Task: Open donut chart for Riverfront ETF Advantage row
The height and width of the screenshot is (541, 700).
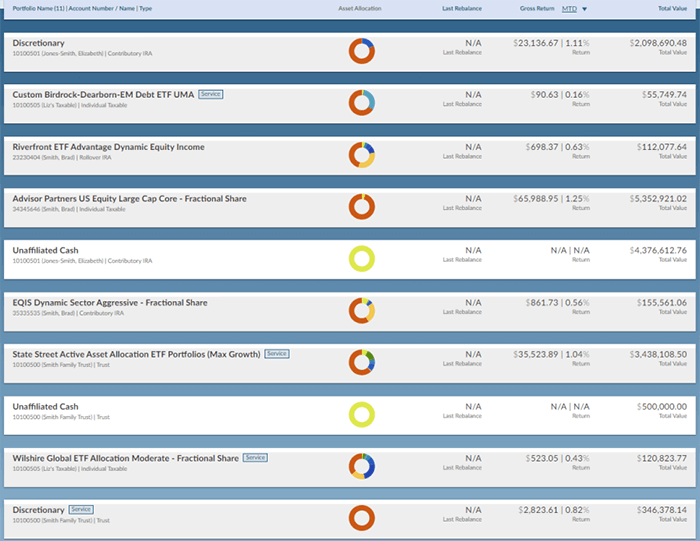Action: [362, 155]
